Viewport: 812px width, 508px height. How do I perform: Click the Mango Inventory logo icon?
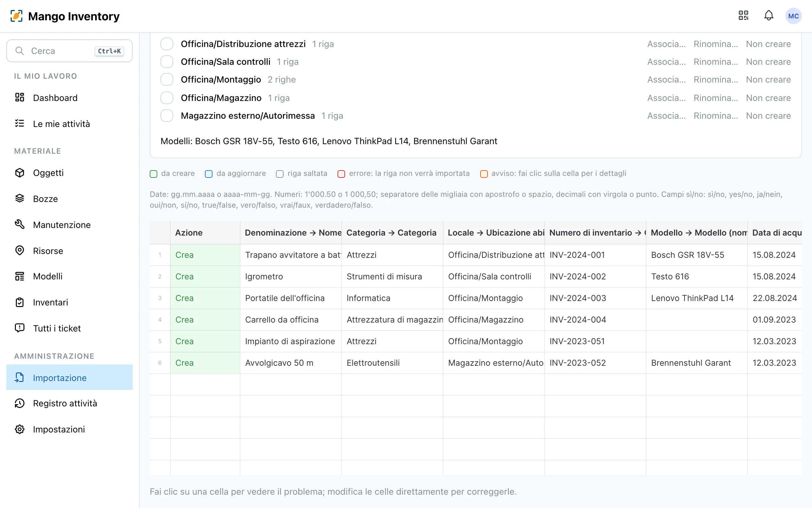pos(16,16)
